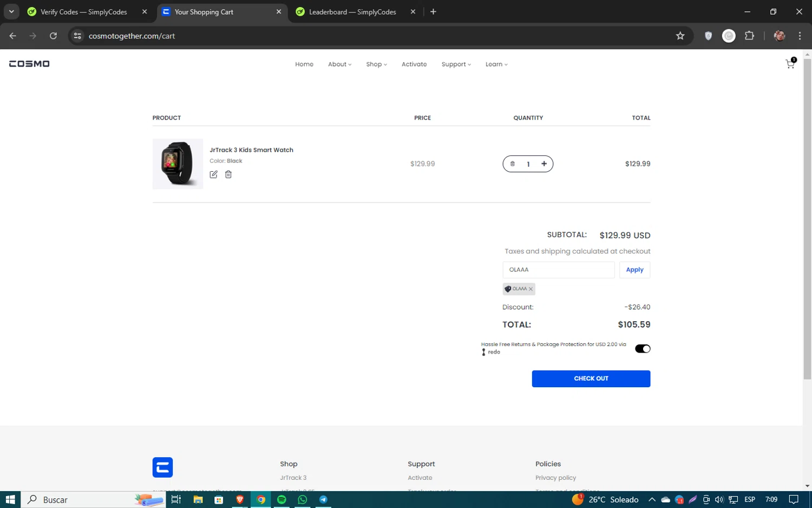This screenshot has width=812, height=508.
Task: Edit the JrTrack 3 cart item
Action: pos(213,174)
